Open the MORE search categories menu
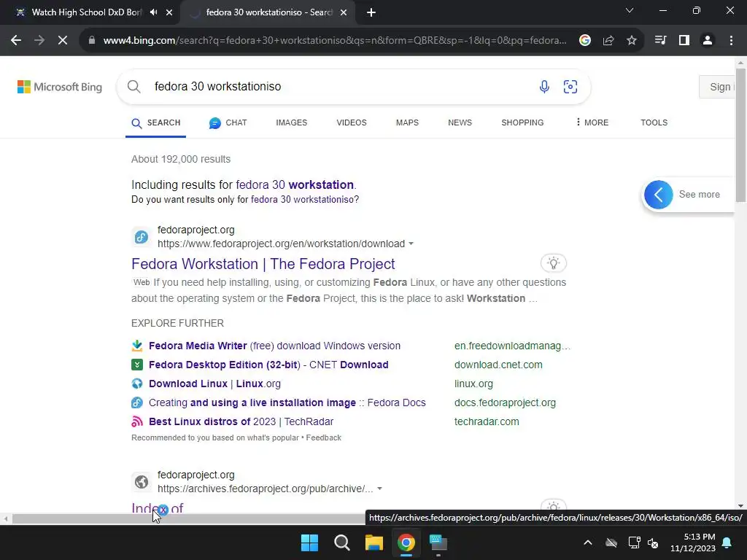Screen dimensions: 747x560 (x=592, y=122)
